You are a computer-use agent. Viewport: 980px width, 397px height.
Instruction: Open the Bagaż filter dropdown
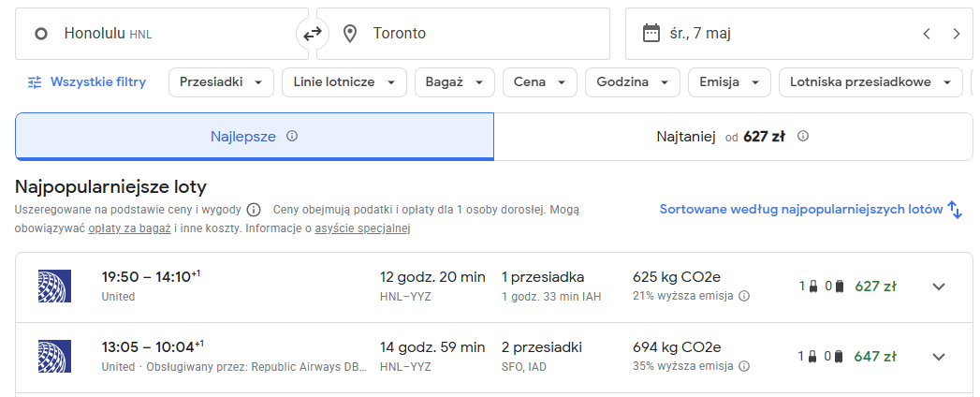[x=454, y=81]
